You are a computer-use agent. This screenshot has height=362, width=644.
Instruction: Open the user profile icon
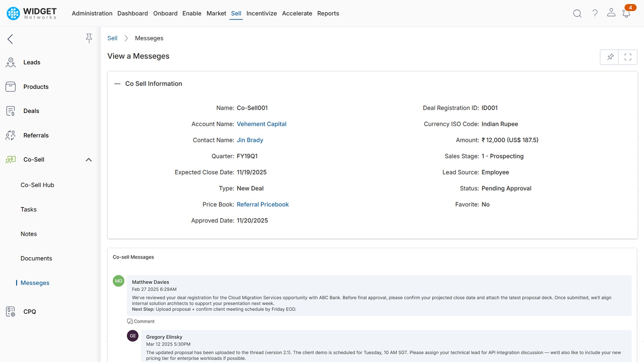(611, 13)
